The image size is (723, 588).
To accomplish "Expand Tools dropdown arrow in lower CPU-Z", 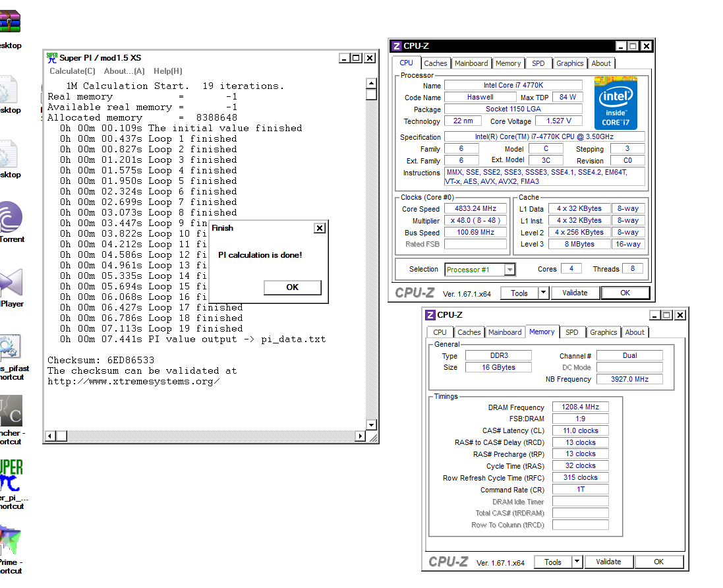I will coord(577,562).
